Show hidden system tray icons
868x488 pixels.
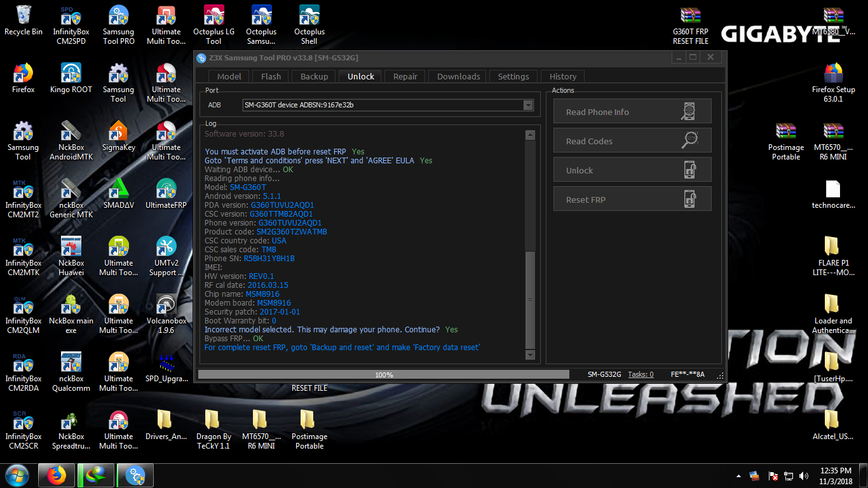pos(738,475)
